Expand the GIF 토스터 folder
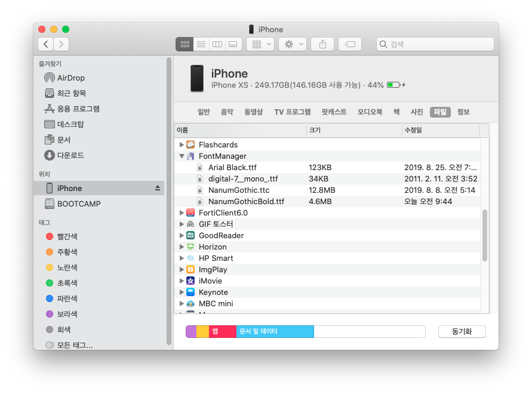This screenshot has height=394, width=532. 182,224
